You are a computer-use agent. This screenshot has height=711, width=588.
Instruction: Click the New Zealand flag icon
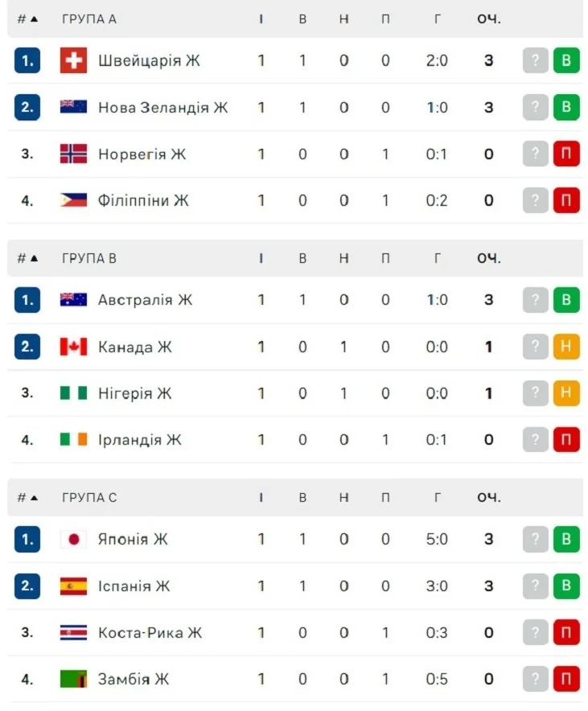coord(73,107)
